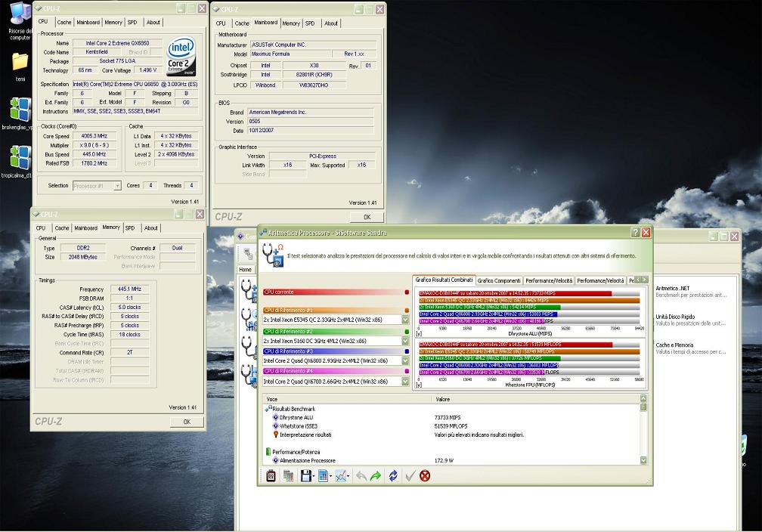Open the SPD tab in the Mainboard CPU-Z window
The height and width of the screenshot is (532, 762).
310,23
